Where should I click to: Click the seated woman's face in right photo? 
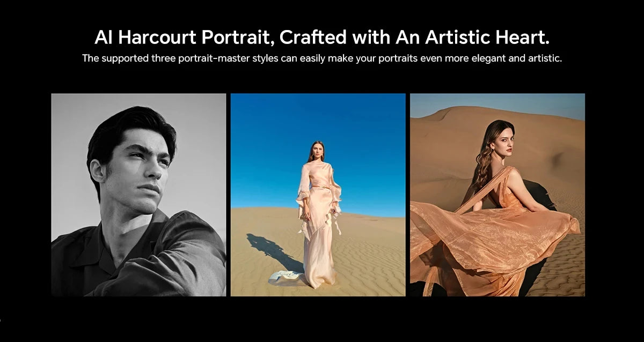503,142
